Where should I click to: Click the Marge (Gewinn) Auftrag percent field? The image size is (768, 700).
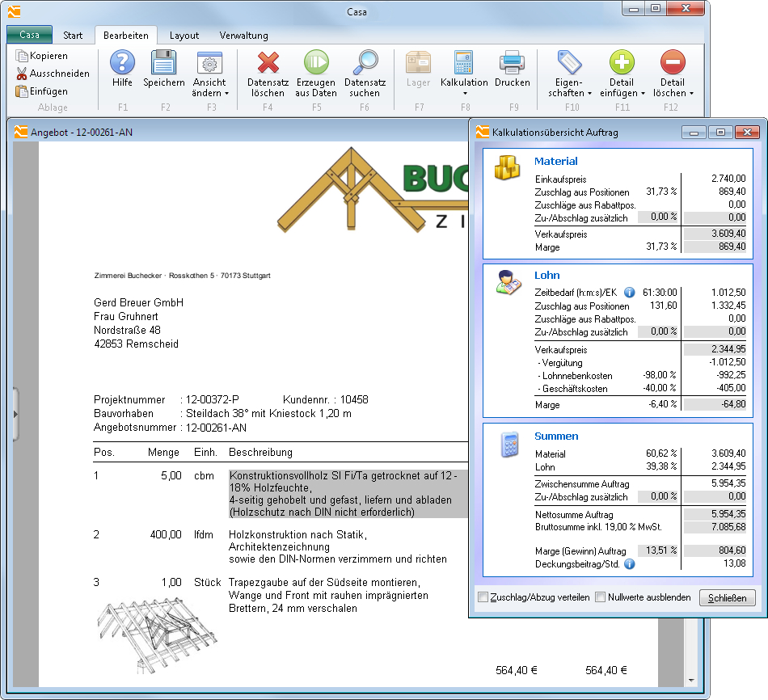pos(659,550)
